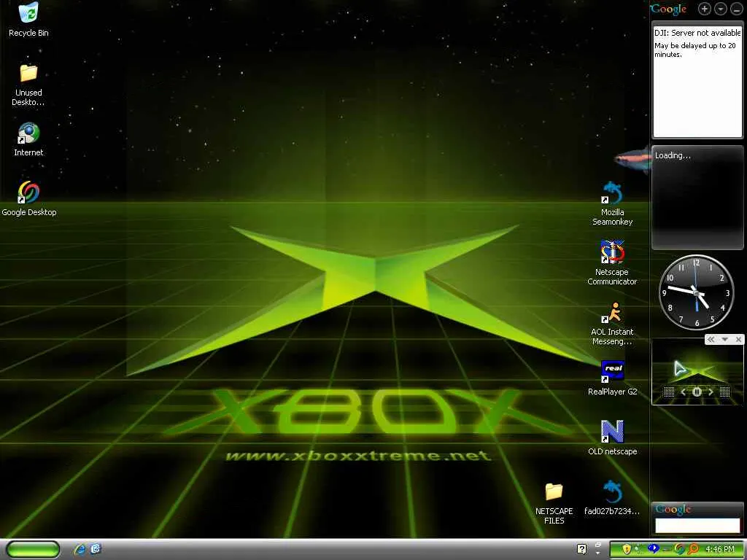The image size is (747, 560).
Task: Select the Mozilla Seamonkey shortcut
Action: click(612, 203)
